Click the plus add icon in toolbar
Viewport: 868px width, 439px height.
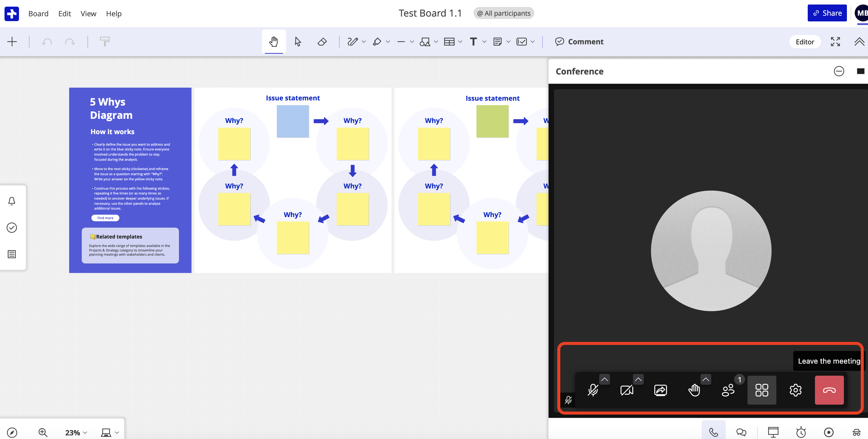12,42
